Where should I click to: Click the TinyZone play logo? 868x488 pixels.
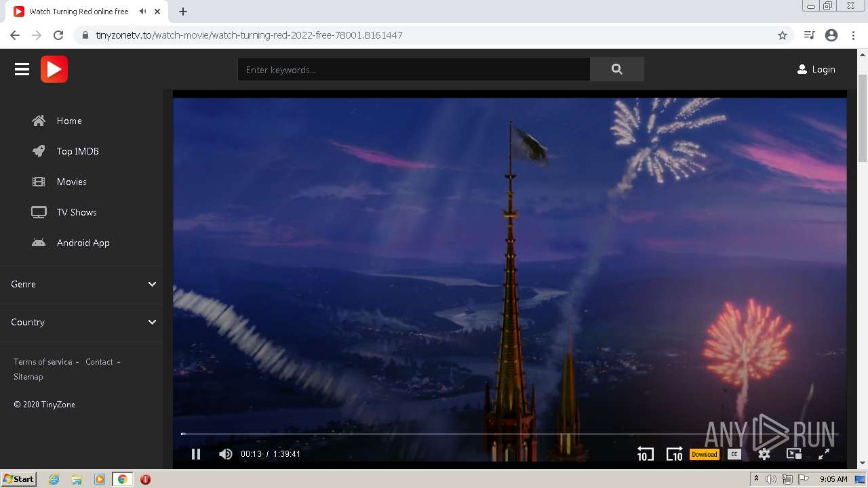click(54, 69)
